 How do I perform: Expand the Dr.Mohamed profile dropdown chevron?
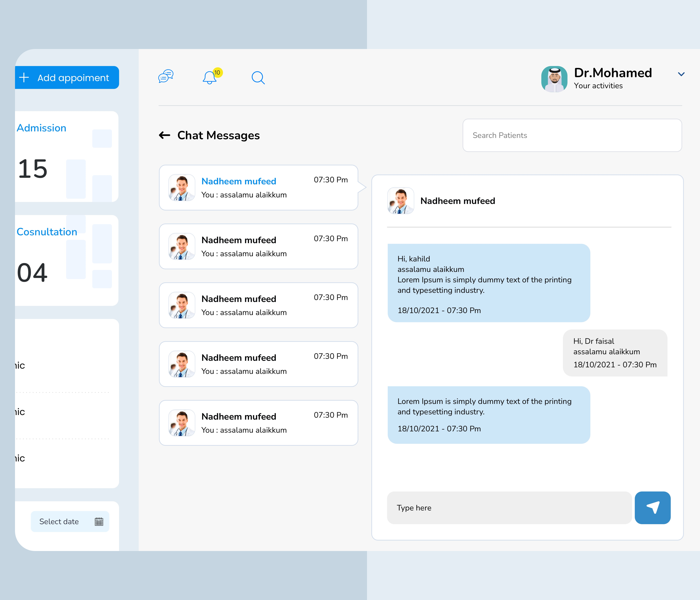pos(681,74)
